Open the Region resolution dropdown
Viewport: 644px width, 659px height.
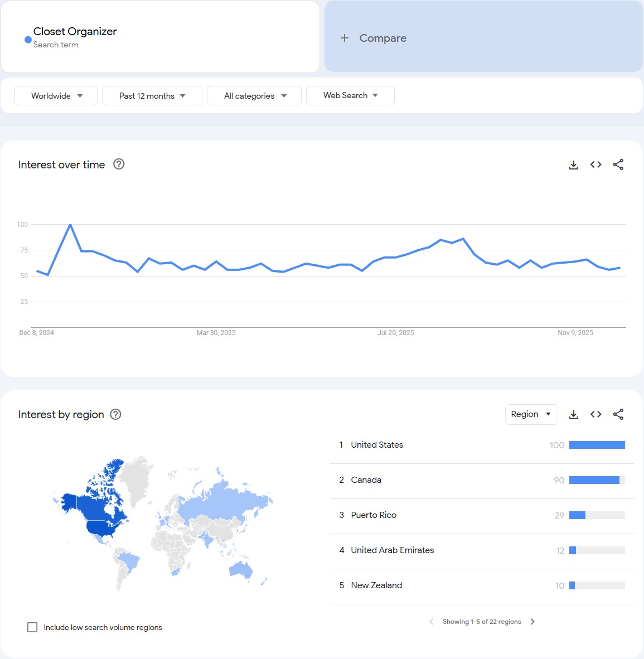coord(531,414)
